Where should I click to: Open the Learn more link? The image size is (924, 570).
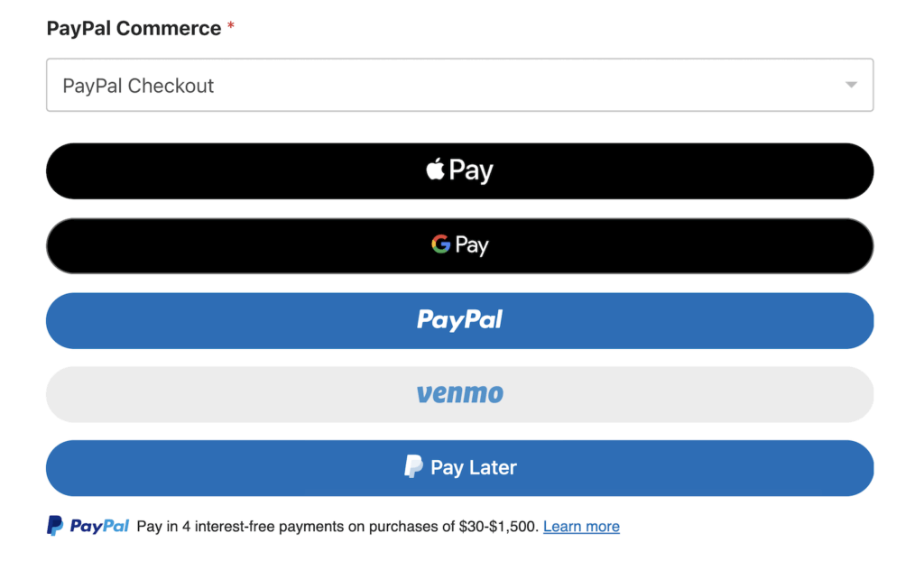(581, 527)
